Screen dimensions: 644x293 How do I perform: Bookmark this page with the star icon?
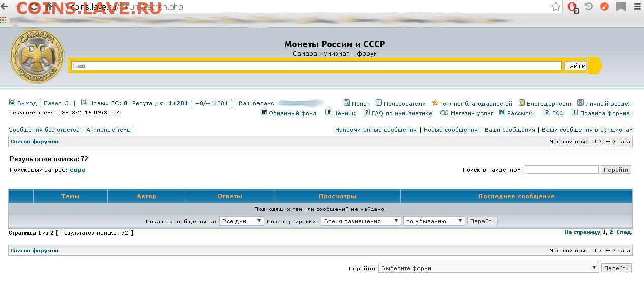point(556,7)
